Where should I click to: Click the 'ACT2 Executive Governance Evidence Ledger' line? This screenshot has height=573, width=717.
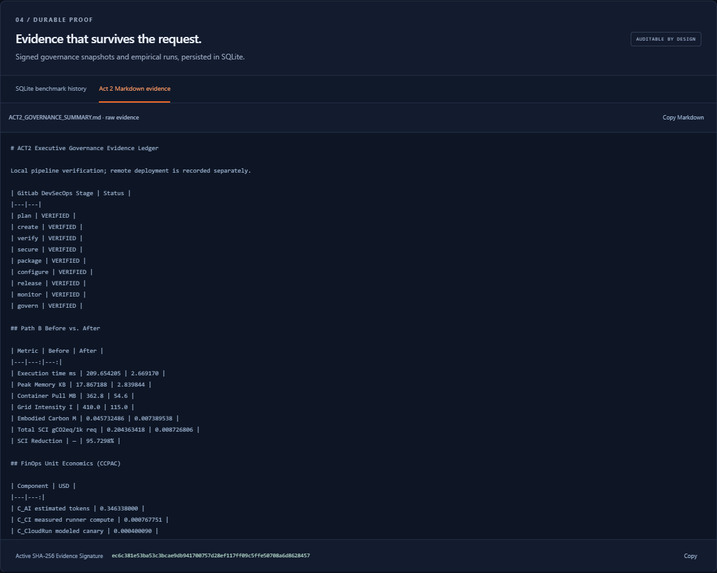tap(85, 148)
